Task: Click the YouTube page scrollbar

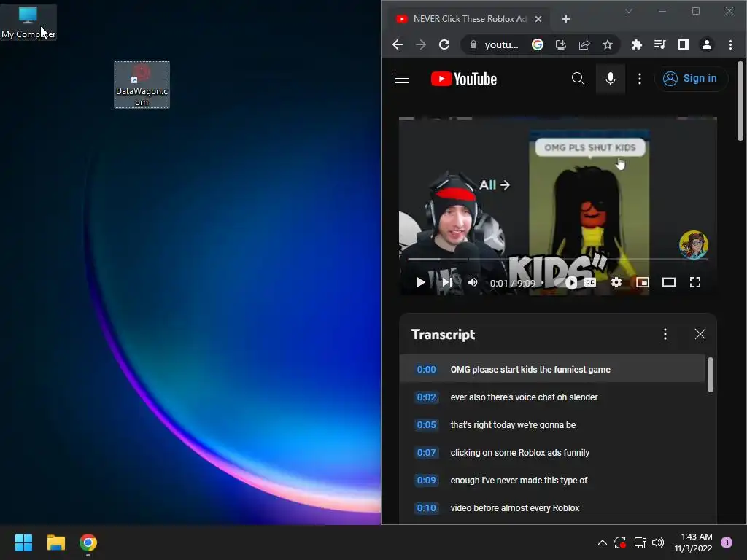Action: (x=740, y=101)
